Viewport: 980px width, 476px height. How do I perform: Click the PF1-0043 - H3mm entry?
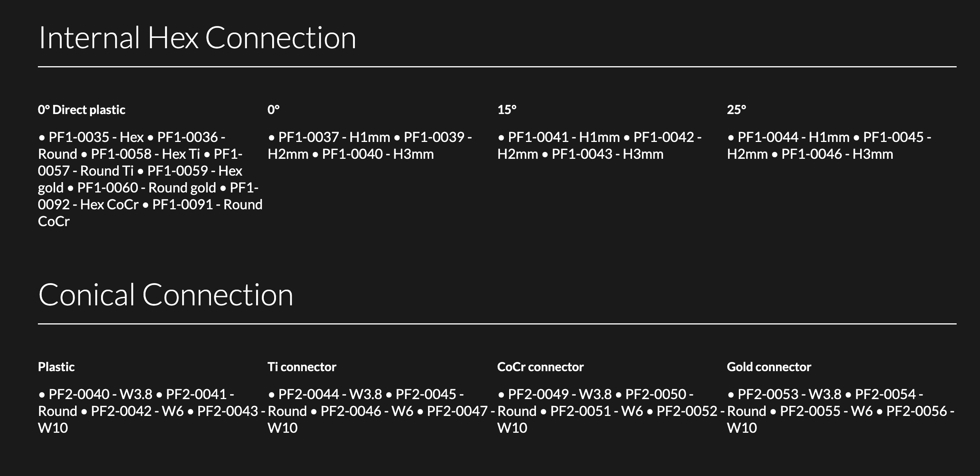[607, 154]
